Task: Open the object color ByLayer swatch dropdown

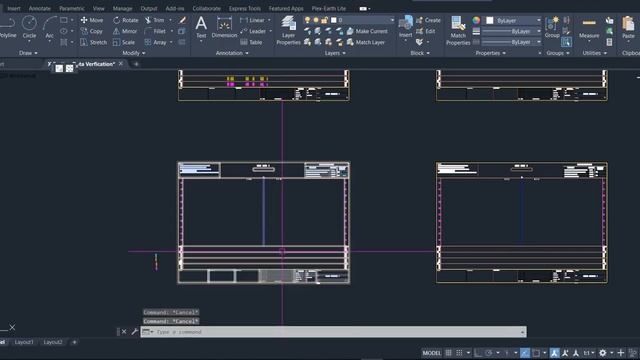Action: [x=513, y=20]
